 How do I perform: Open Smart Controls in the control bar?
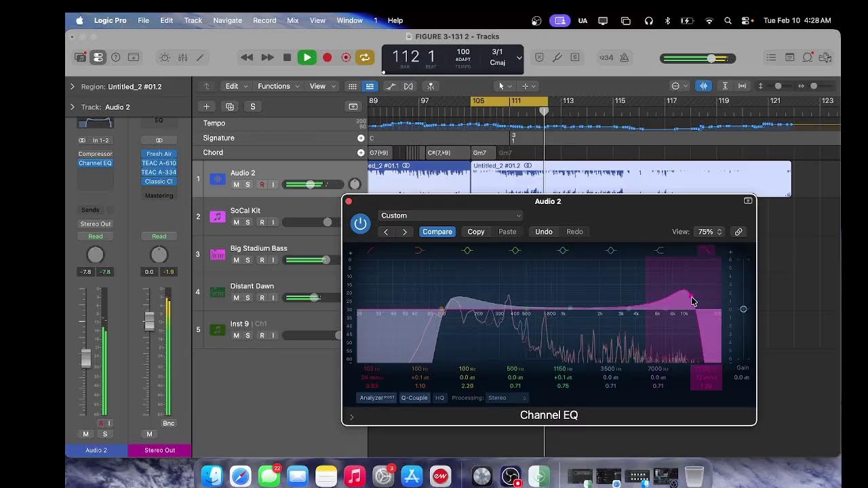point(165,58)
